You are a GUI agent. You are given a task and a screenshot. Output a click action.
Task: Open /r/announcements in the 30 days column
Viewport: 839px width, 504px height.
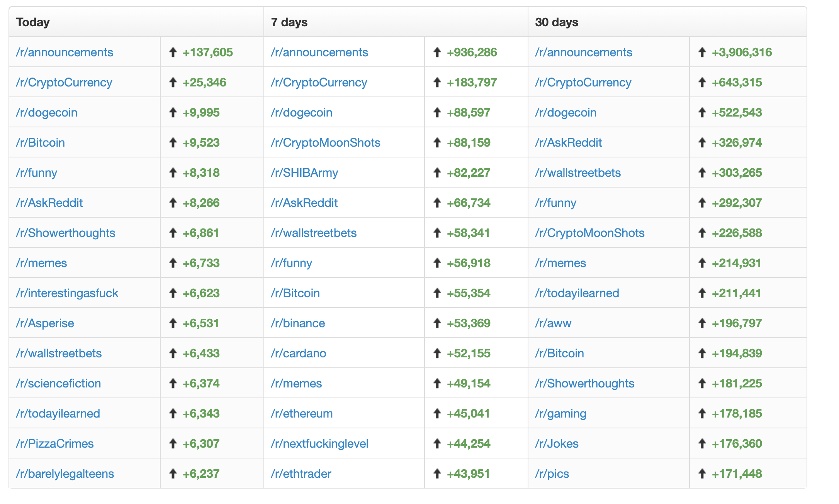click(584, 52)
